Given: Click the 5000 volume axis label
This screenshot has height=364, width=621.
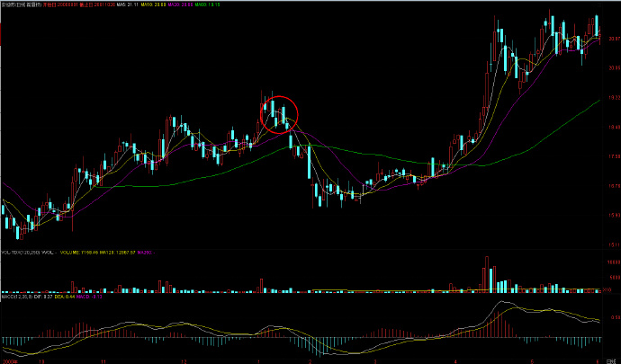Looking at the screenshot, I should [x=615, y=278].
